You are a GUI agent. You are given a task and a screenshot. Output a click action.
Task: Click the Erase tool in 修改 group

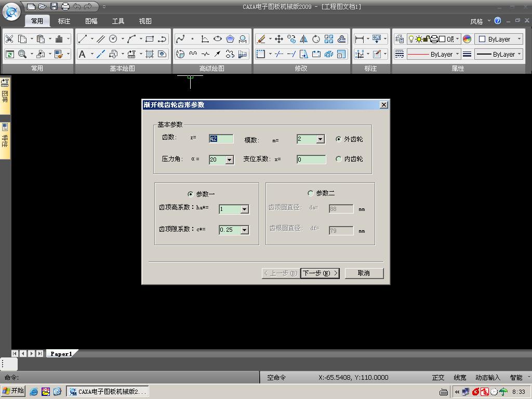261,39
